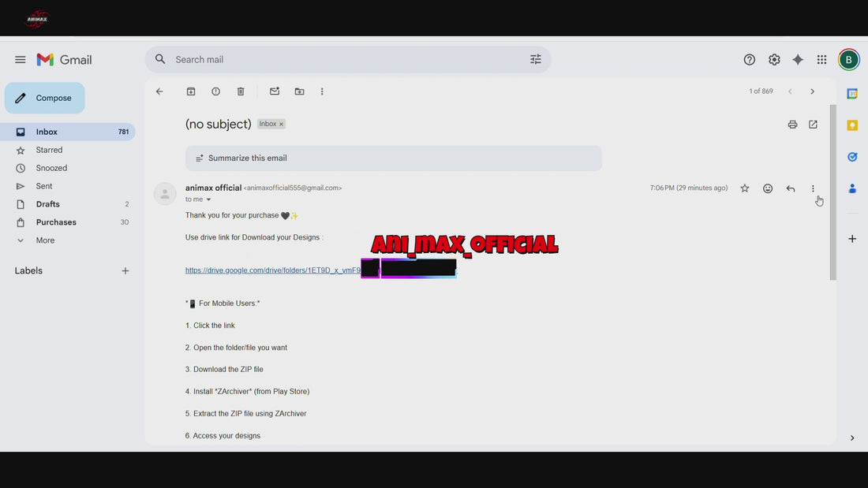Star the animax official message

coord(744,188)
